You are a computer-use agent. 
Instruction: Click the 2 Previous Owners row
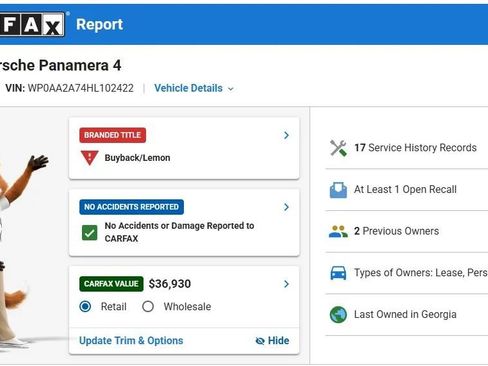point(407,231)
